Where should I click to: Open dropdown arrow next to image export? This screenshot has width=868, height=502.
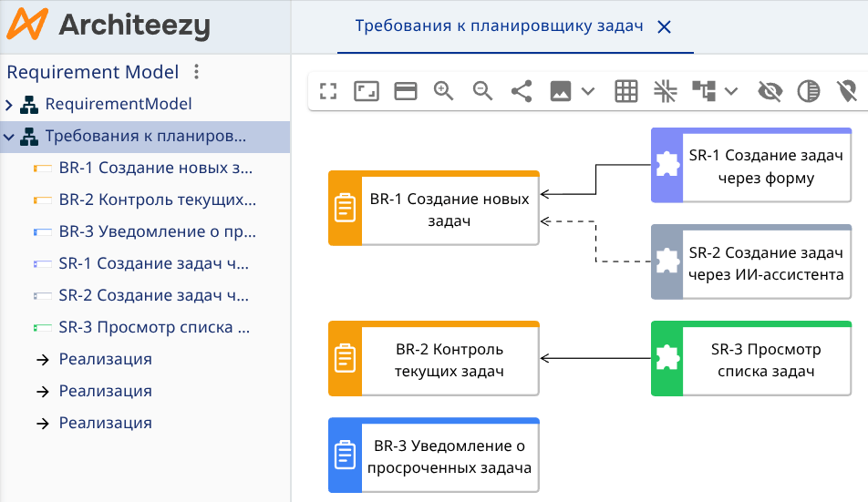tap(588, 91)
